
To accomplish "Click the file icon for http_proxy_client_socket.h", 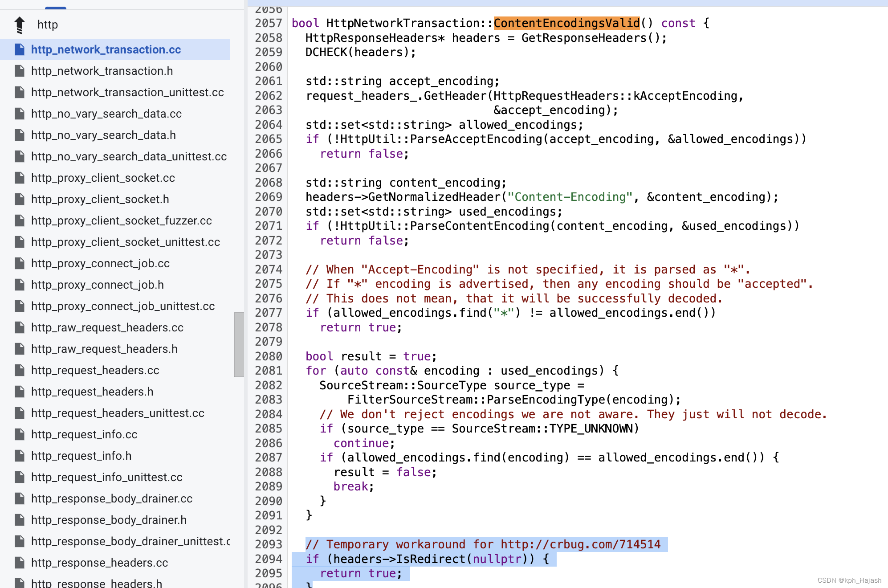I will coord(20,199).
